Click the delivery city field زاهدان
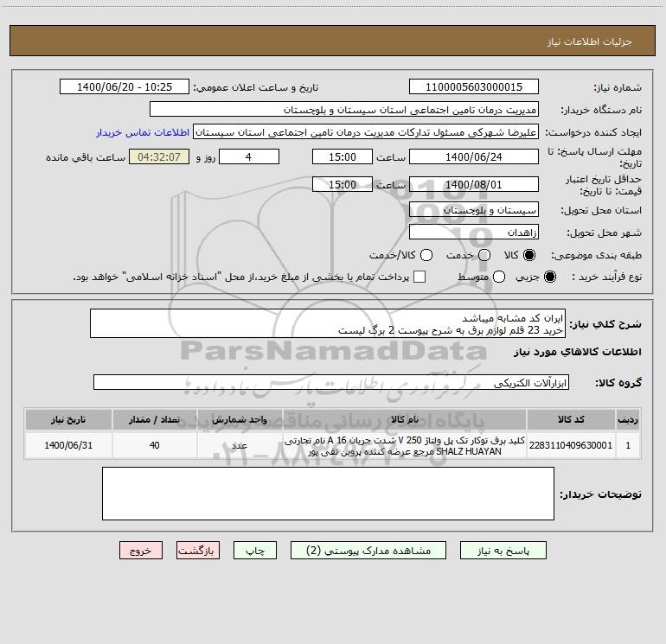This screenshot has width=666, height=644. pos(474,233)
